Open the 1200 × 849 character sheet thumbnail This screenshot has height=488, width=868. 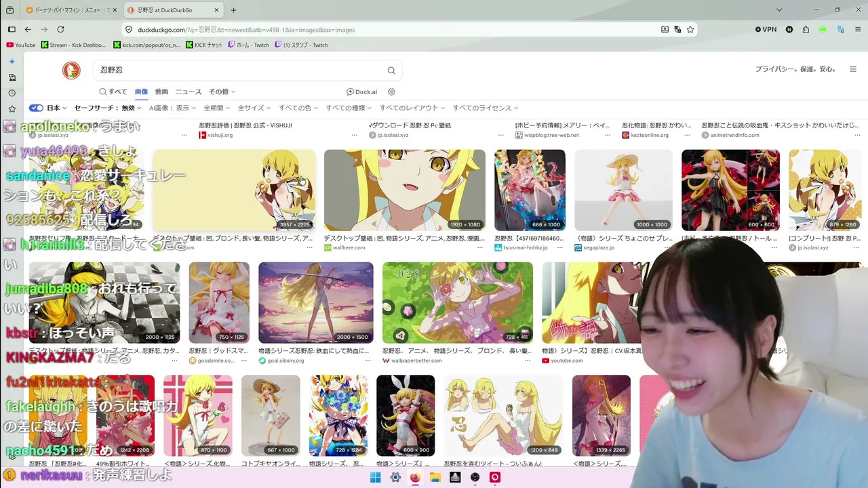pyautogui.click(x=503, y=415)
